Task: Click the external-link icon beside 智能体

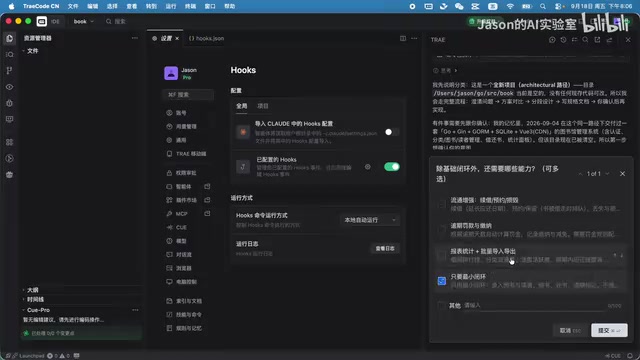Action: [x=207, y=187]
